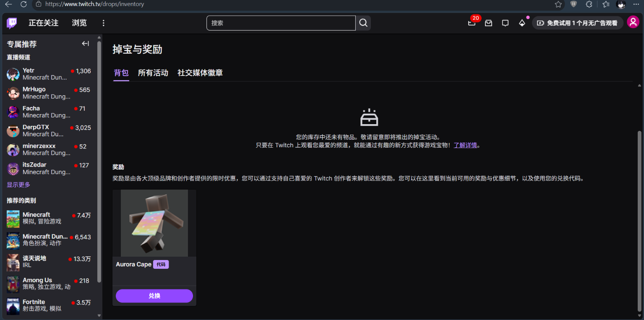
Task: Click the Twitch logo home icon
Action: (12, 23)
